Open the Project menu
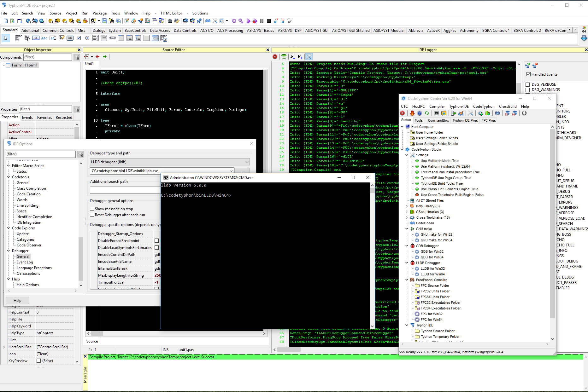Screen dimensions: 588x392 [x=71, y=13]
